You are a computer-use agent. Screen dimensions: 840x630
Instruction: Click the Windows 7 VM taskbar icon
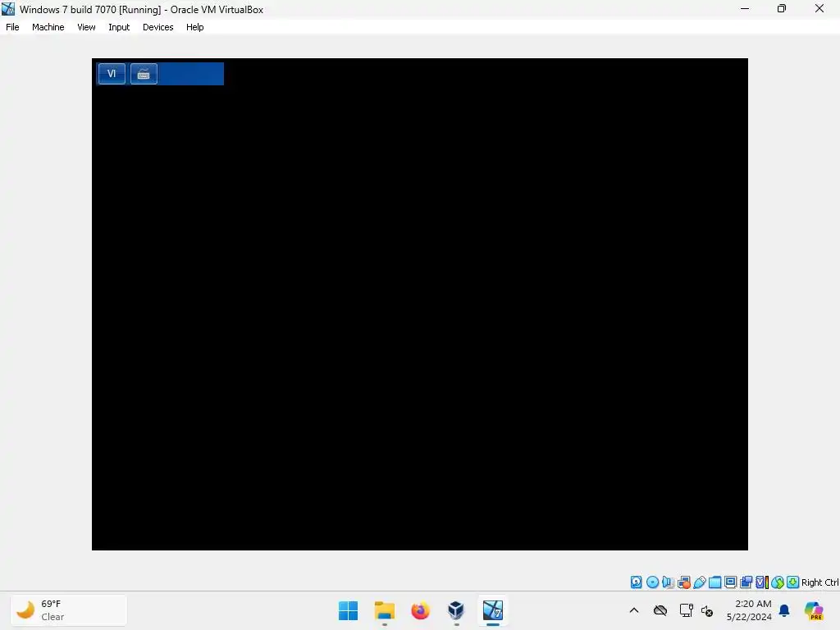(x=493, y=610)
